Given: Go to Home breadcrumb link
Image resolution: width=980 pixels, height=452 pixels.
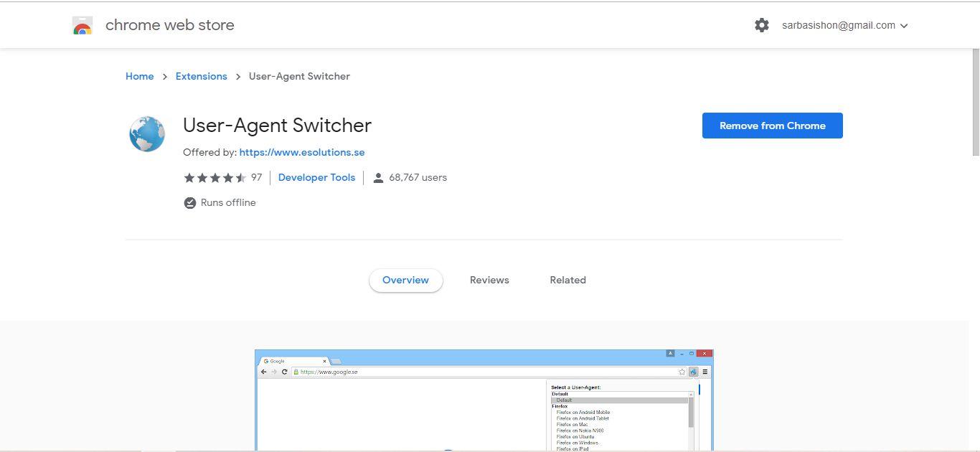Looking at the screenshot, I should pos(140,76).
